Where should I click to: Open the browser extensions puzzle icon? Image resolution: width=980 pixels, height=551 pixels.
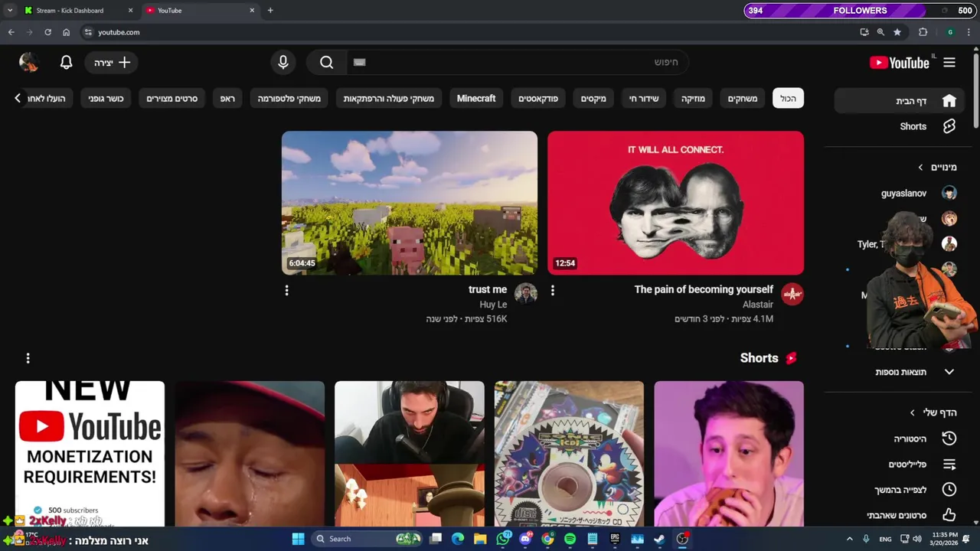pos(923,32)
